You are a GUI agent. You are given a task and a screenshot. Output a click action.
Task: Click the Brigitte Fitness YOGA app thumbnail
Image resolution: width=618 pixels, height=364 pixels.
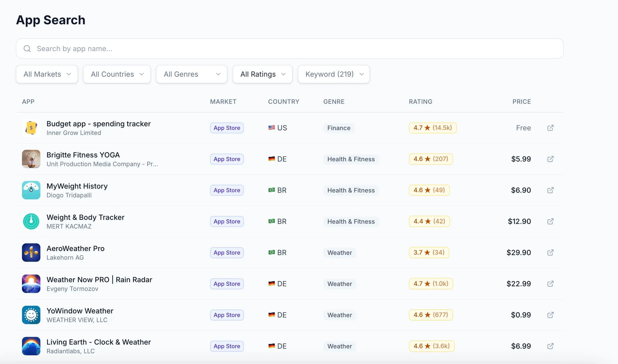pyautogui.click(x=31, y=159)
